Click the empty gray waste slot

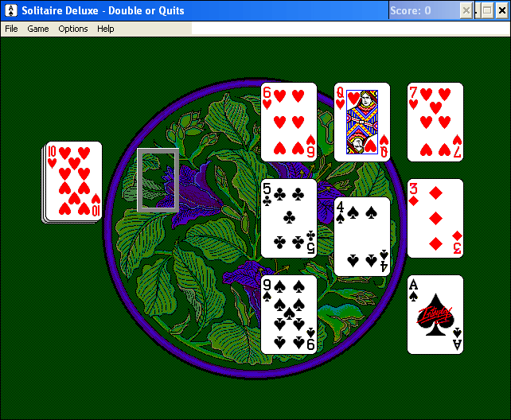[x=158, y=180]
